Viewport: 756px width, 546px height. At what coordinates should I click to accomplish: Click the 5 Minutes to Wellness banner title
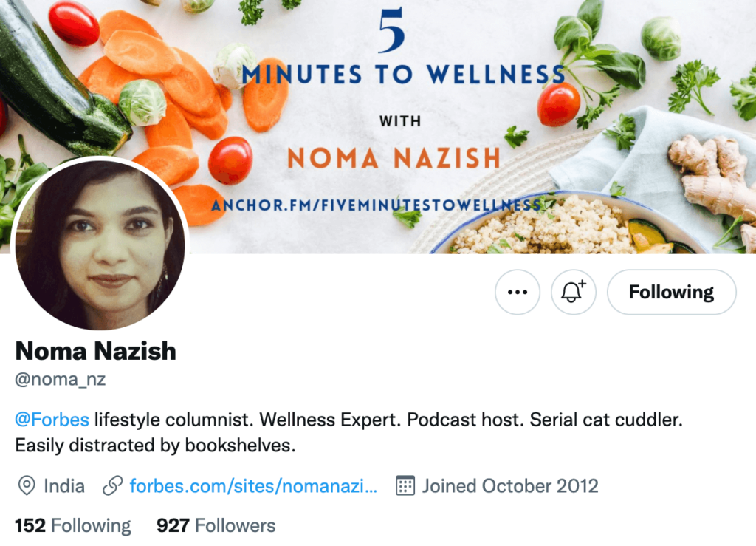[x=403, y=47]
